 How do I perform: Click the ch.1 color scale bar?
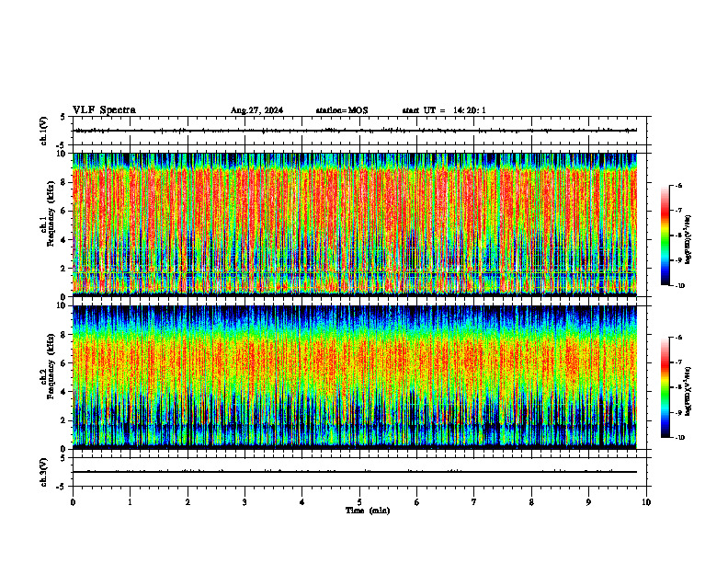665,236
